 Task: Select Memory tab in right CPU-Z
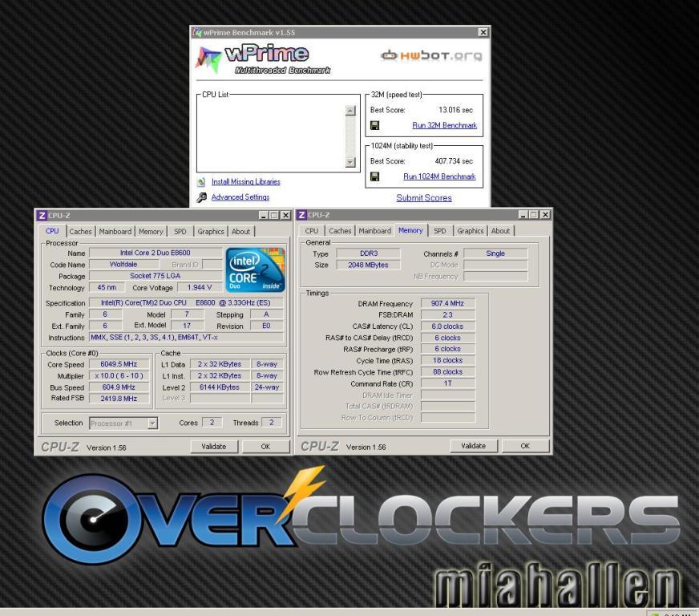click(x=410, y=230)
